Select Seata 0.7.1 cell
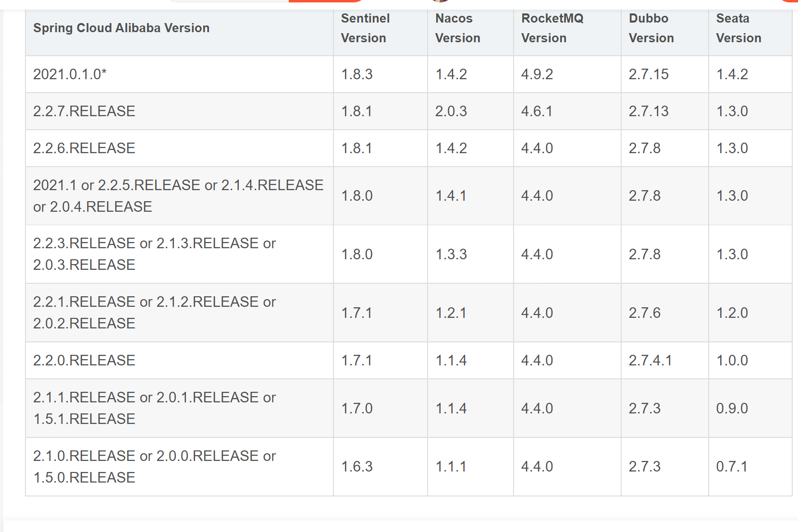The height and width of the screenshot is (532, 798). (750, 467)
